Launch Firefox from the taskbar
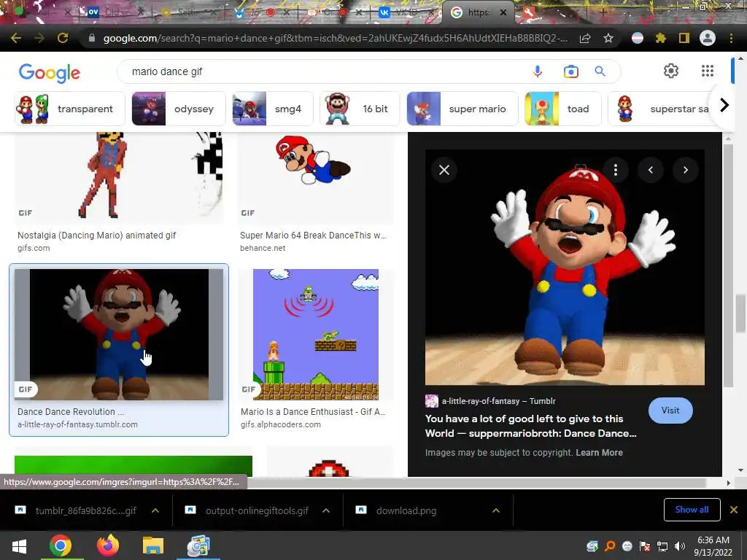 click(108, 545)
